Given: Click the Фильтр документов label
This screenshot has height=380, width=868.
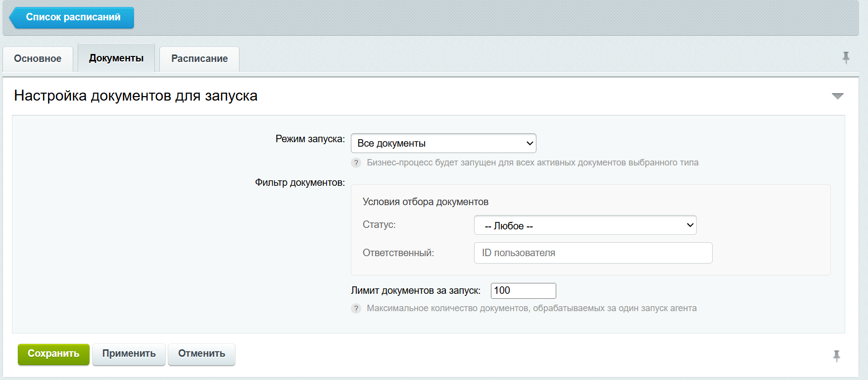Looking at the screenshot, I should pos(300,182).
